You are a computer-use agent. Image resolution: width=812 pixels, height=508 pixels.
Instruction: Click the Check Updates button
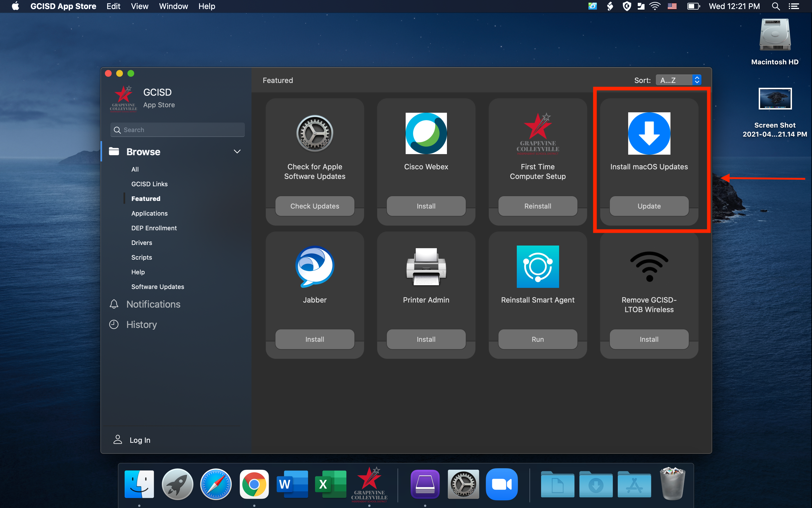pos(315,206)
